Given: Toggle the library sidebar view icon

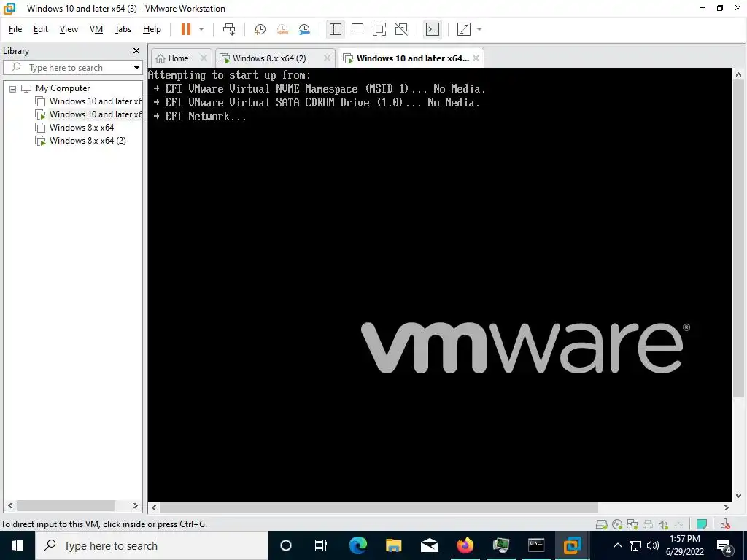Looking at the screenshot, I should pyautogui.click(x=336, y=29).
